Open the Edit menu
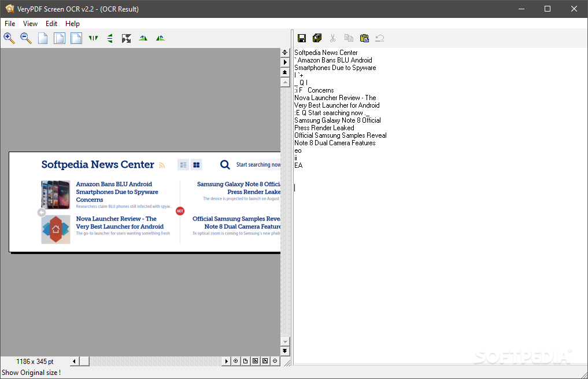 point(51,24)
